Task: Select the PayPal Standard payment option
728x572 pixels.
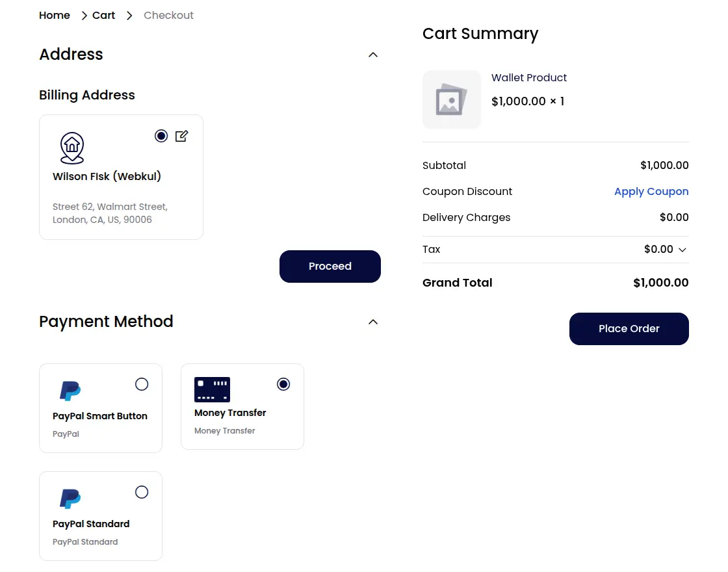Action: pos(142,492)
